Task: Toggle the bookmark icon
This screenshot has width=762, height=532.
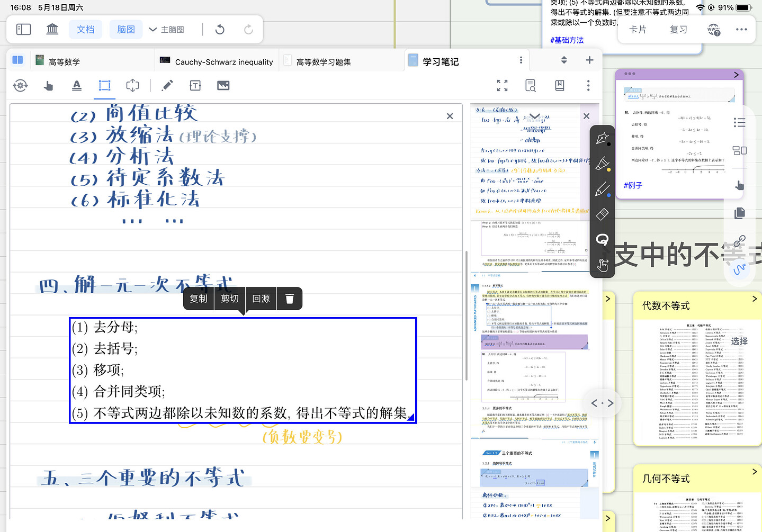Action: point(559,85)
